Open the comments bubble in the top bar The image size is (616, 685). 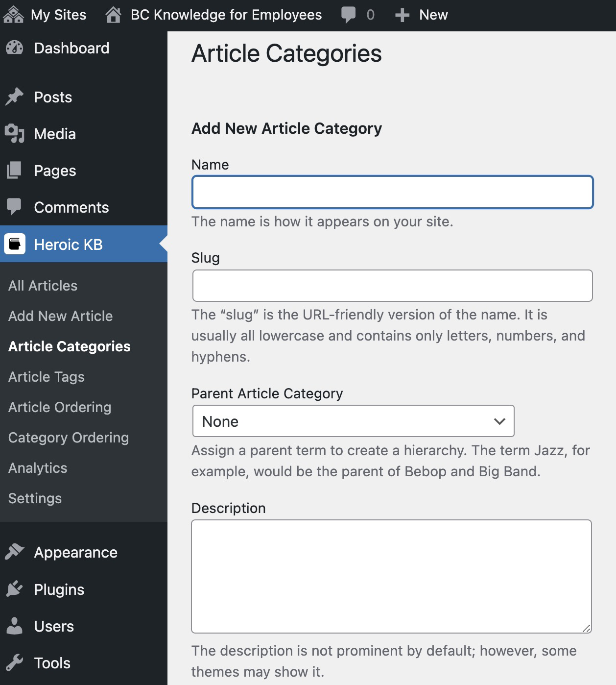tap(350, 14)
